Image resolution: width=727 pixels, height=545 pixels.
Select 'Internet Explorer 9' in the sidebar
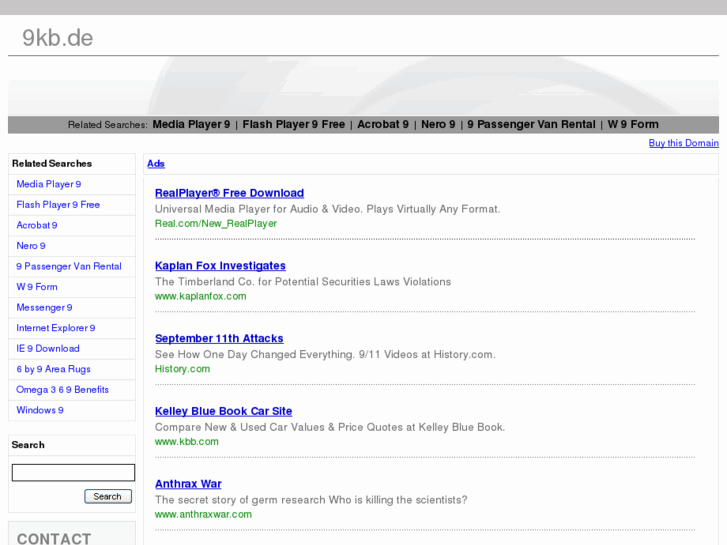tap(56, 328)
